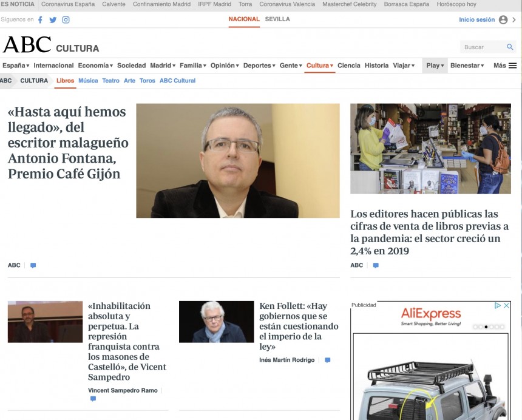Expand the España dropdown menu
The image size is (522, 420).
[x=15, y=66]
